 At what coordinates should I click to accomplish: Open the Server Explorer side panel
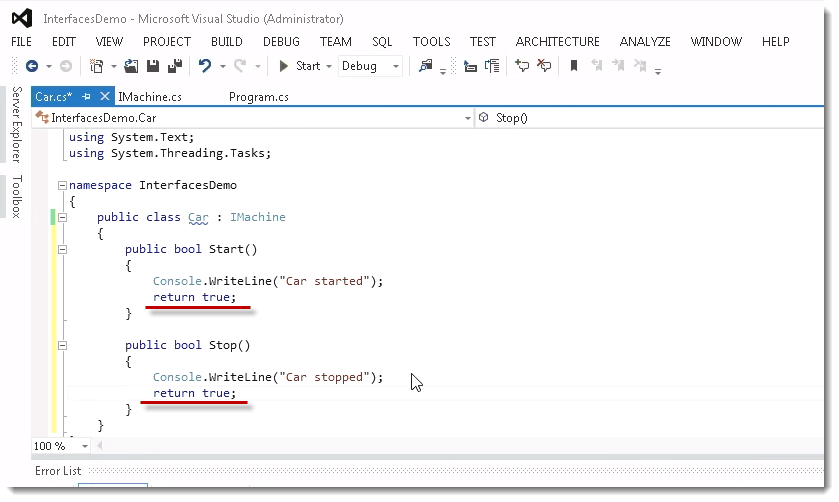[x=17, y=124]
